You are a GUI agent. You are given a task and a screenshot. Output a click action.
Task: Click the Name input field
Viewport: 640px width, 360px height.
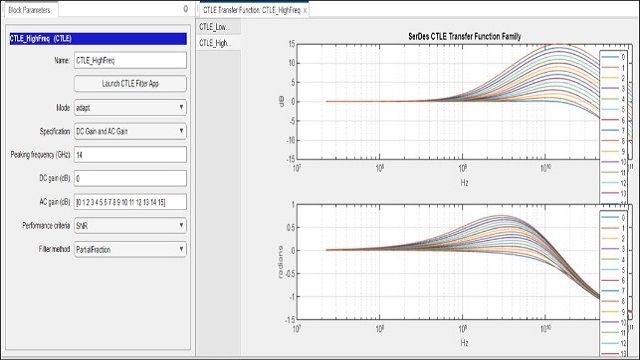click(130, 60)
